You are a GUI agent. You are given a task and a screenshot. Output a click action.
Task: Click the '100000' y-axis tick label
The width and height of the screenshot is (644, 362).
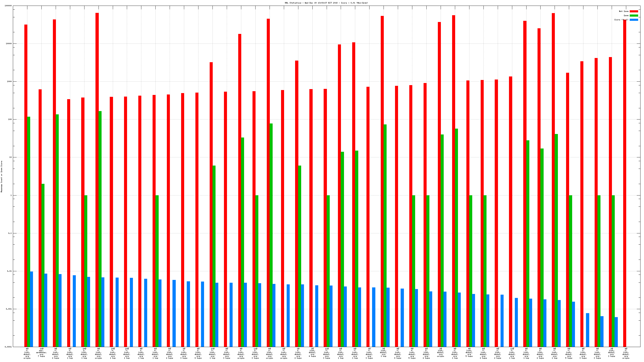[8, 6]
